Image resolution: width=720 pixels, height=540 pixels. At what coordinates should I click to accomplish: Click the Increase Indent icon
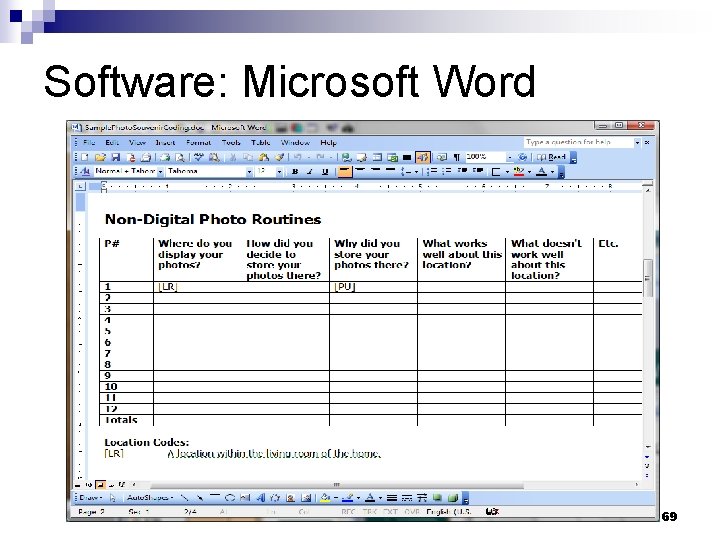pos(478,172)
